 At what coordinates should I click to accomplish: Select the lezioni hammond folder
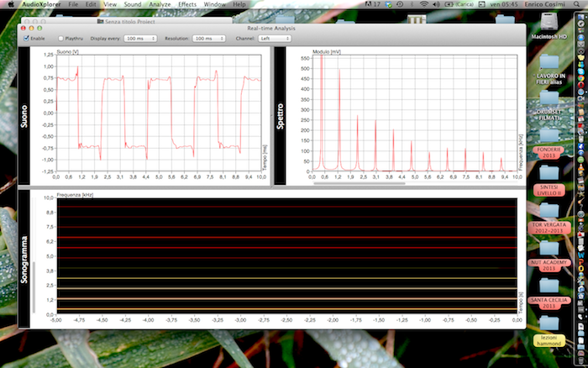pos(549,324)
